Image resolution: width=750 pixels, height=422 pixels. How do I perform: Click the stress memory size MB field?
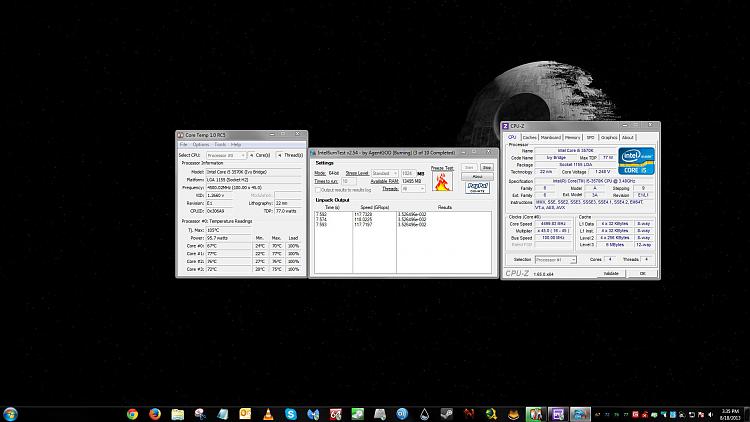tap(408, 173)
